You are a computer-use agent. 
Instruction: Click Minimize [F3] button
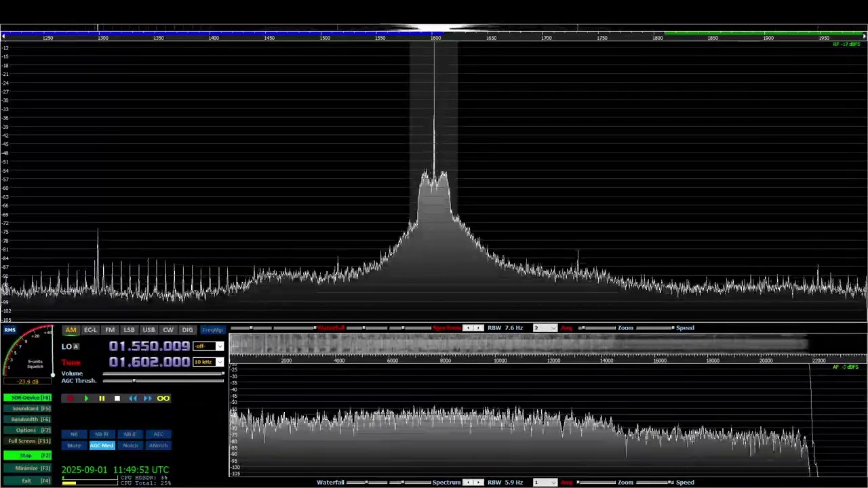pos(27,468)
